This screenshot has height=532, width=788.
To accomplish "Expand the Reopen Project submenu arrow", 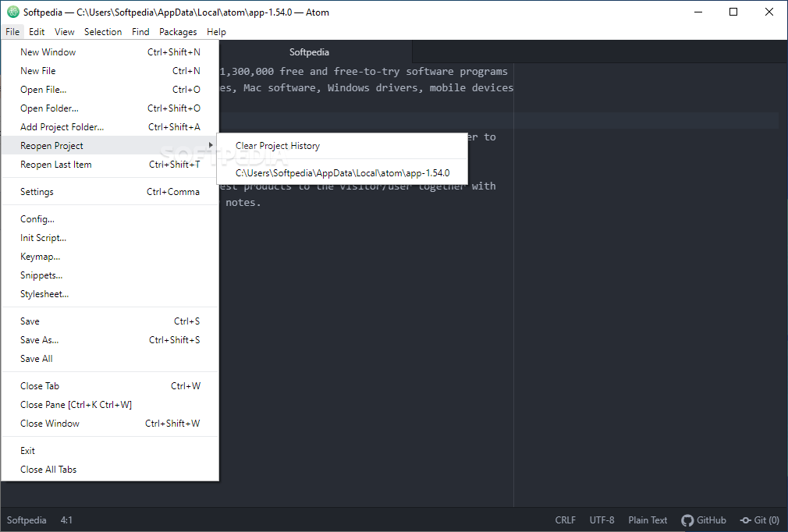I will point(211,145).
